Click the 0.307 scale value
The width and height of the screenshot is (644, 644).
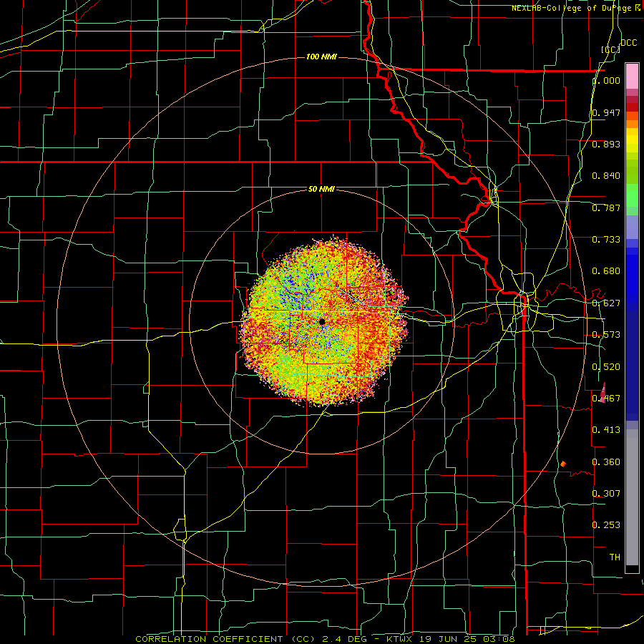click(606, 493)
